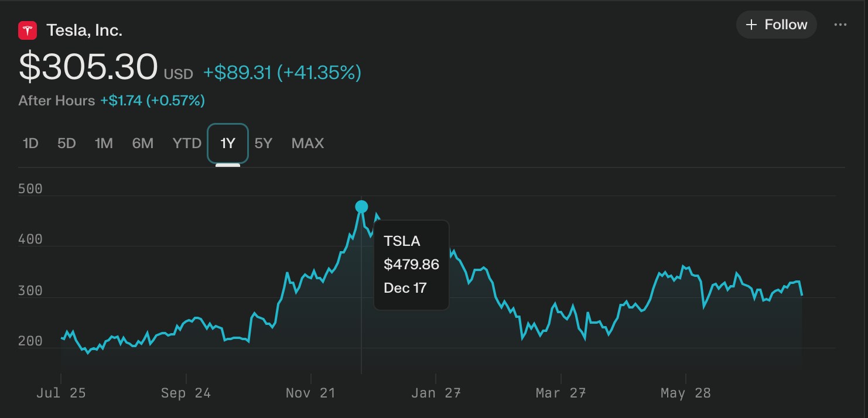Open the more options ellipsis menu
The image size is (868, 418).
point(840,25)
